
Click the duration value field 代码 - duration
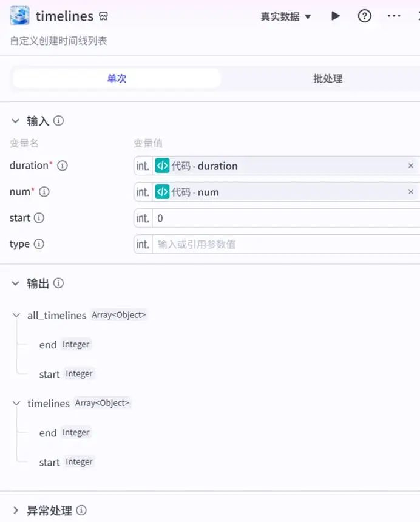(285, 166)
